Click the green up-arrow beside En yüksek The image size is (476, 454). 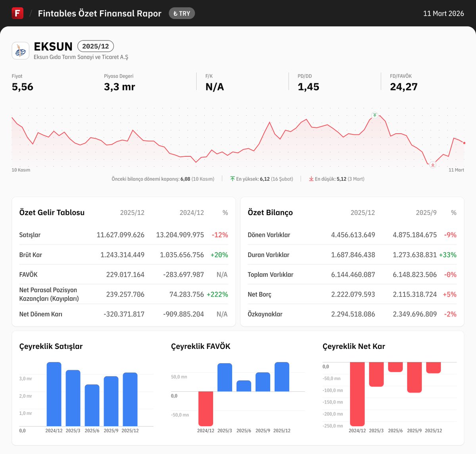[232, 179]
